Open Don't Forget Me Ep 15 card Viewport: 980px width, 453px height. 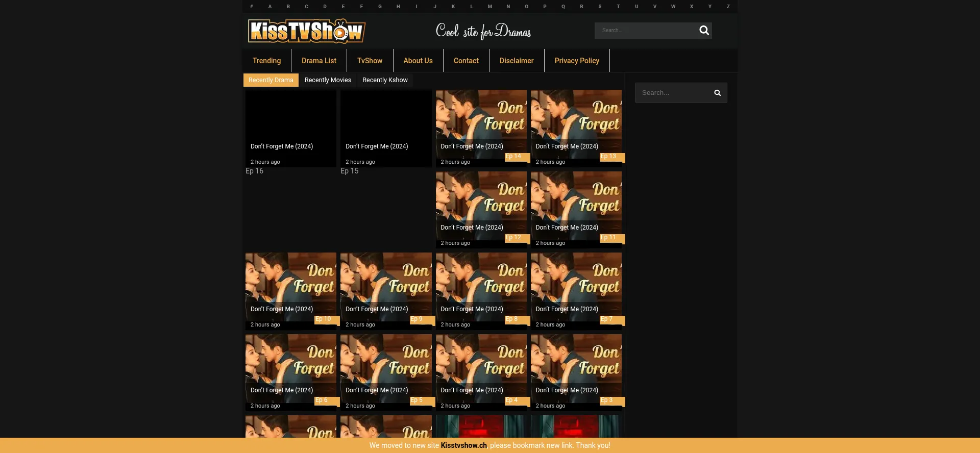386,129
